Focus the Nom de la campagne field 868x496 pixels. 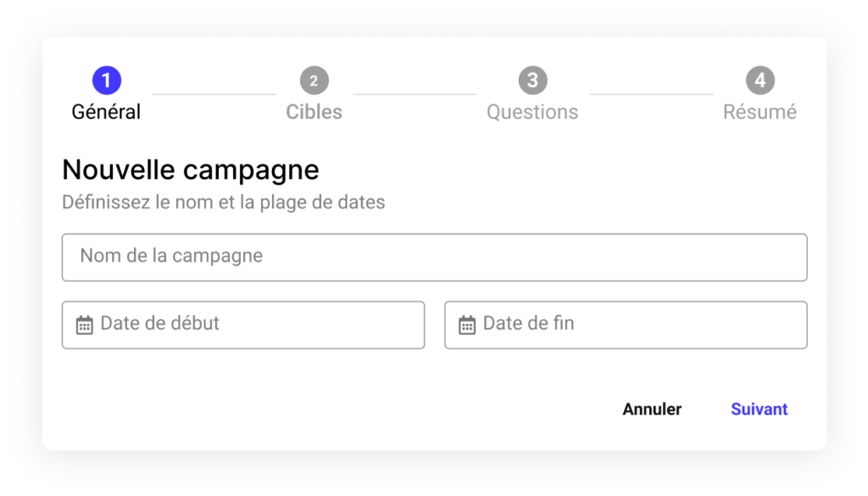point(434,257)
